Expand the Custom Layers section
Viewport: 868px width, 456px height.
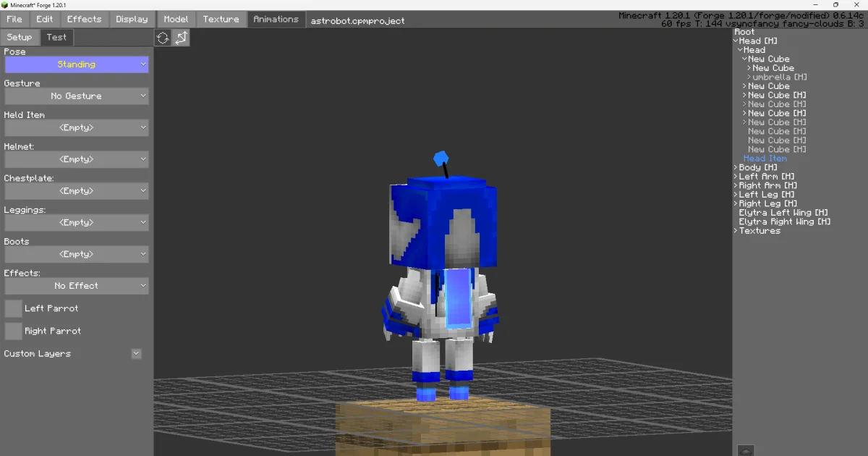136,353
